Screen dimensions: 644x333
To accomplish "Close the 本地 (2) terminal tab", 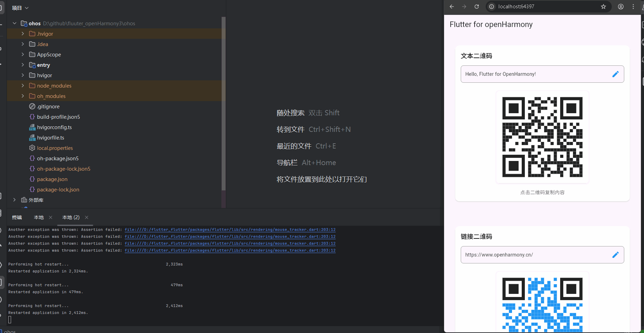I will pyautogui.click(x=87, y=217).
